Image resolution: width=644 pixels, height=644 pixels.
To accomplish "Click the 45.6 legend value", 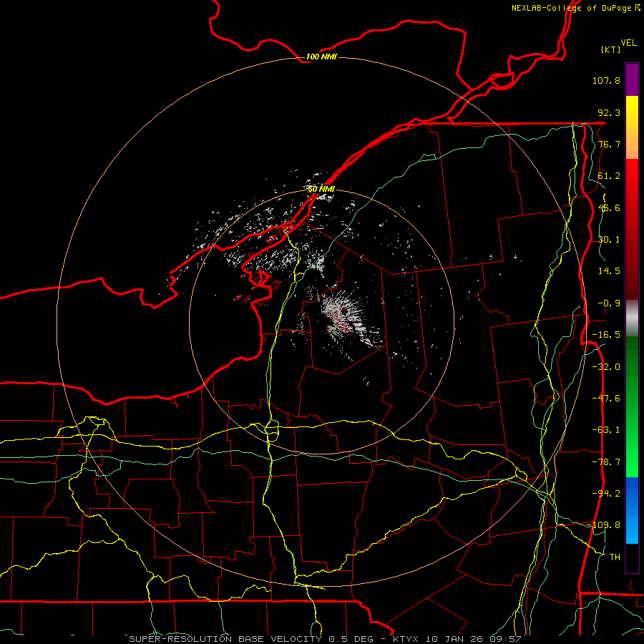I will (x=609, y=208).
